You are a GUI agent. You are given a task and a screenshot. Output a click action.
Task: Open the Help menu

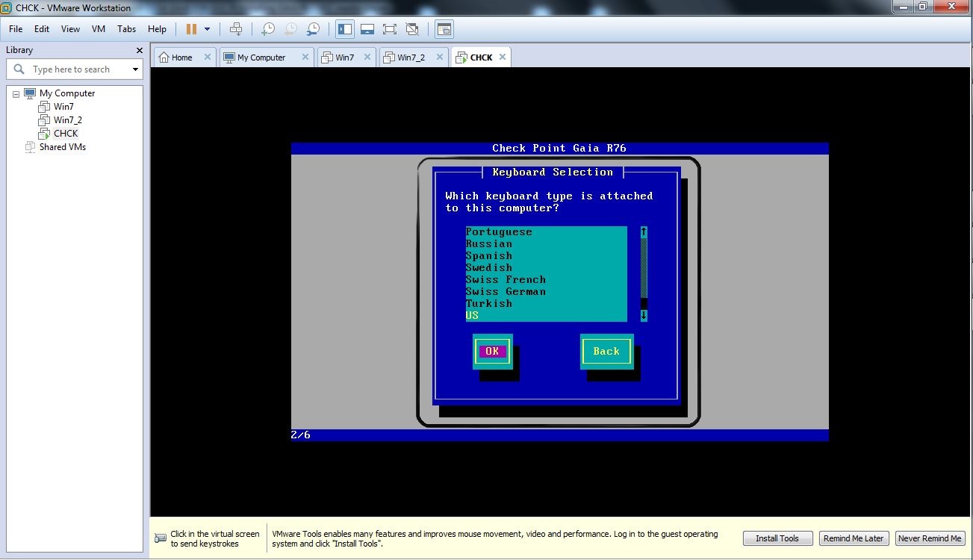click(x=157, y=29)
